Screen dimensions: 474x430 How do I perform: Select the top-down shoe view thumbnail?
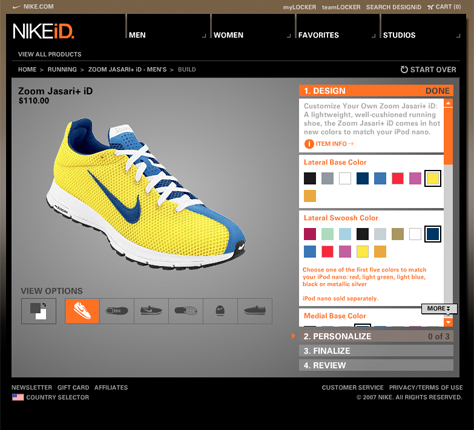pos(117,311)
